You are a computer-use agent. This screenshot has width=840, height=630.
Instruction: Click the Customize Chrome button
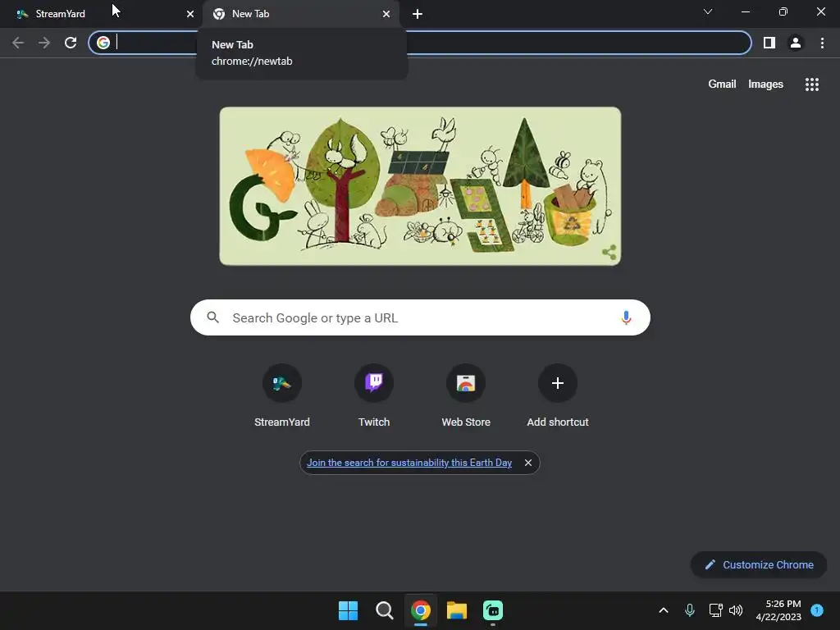pos(759,564)
